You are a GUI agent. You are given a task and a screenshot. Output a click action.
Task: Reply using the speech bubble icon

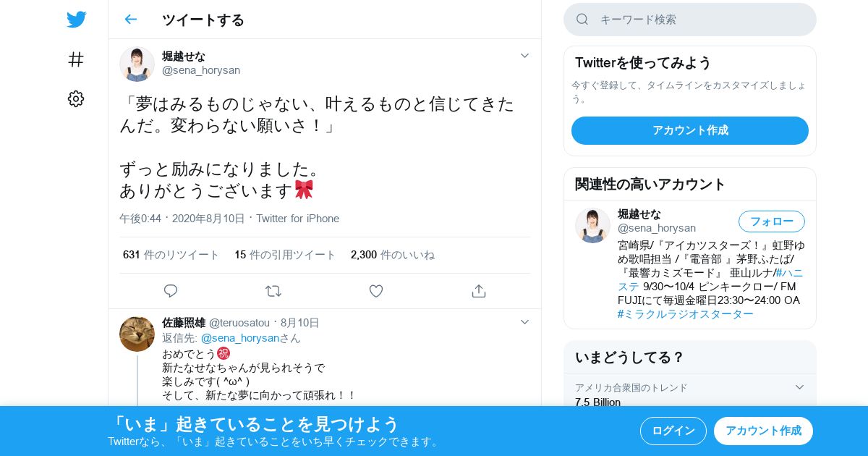tap(171, 291)
